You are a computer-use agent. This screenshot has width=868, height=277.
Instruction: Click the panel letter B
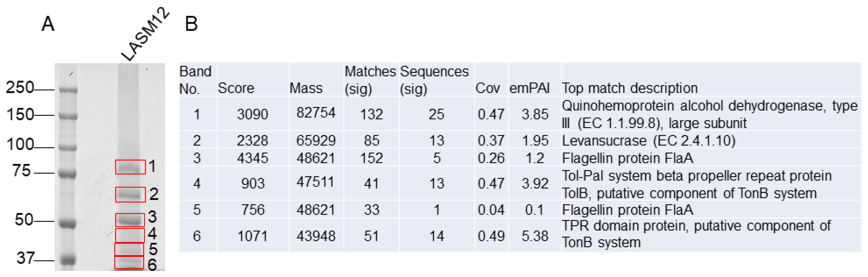191,24
